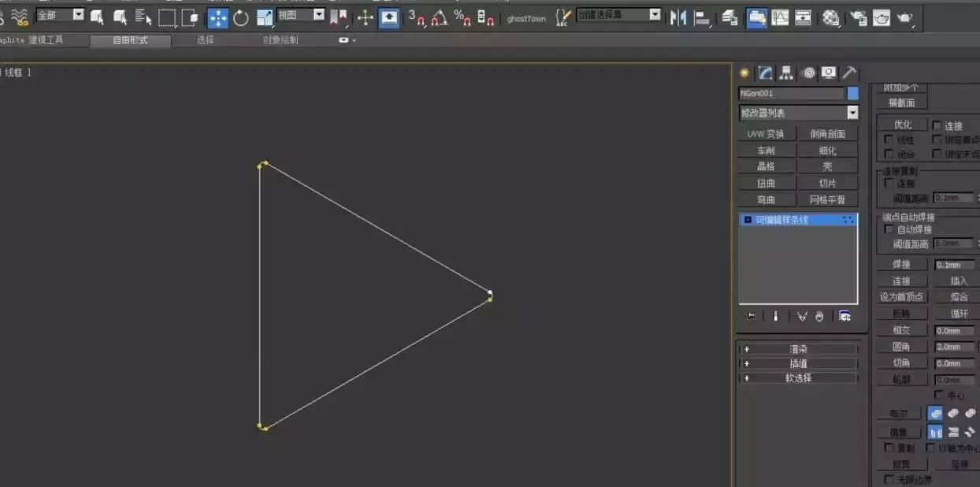Select 可编辑样条线 in modifier stack
This screenshot has height=487, width=980.
tap(798, 221)
